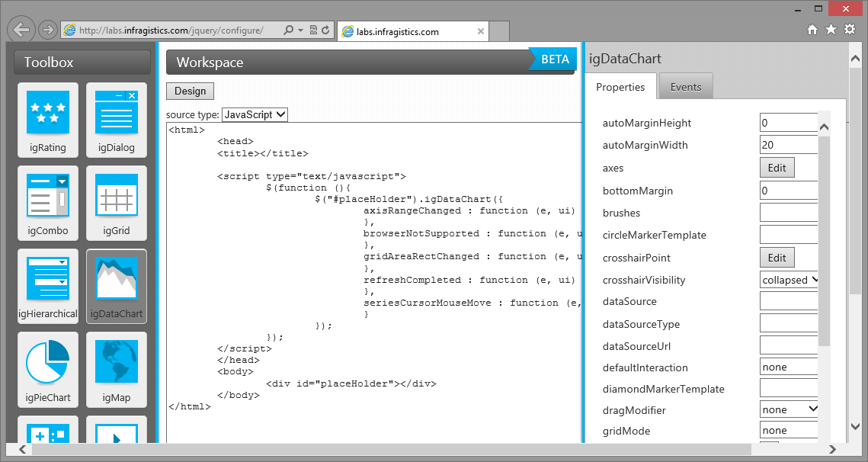
Task: Close the labs.infragistics.com tab
Action: (x=481, y=31)
